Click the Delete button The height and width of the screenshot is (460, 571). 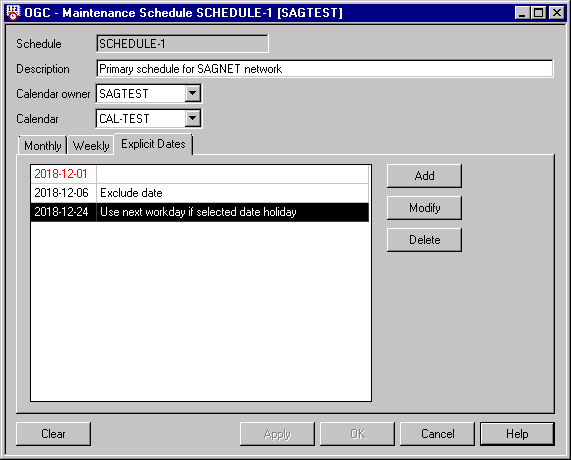point(424,240)
